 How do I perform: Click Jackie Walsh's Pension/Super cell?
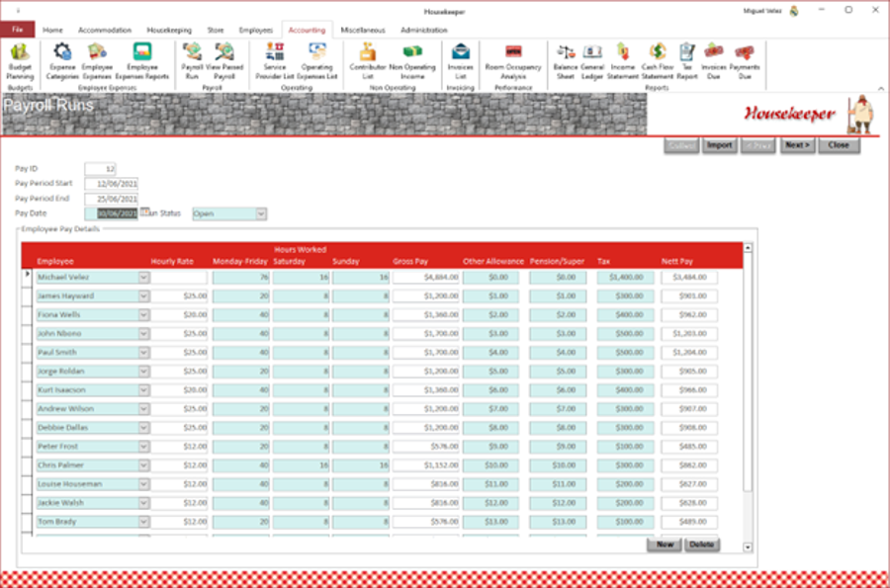tap(558, 503)
